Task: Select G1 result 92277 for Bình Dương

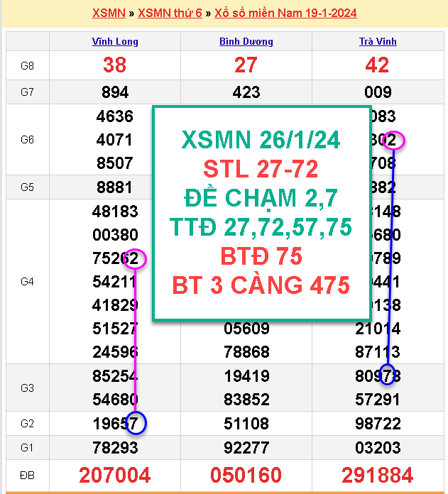Action: pos(246,449)
